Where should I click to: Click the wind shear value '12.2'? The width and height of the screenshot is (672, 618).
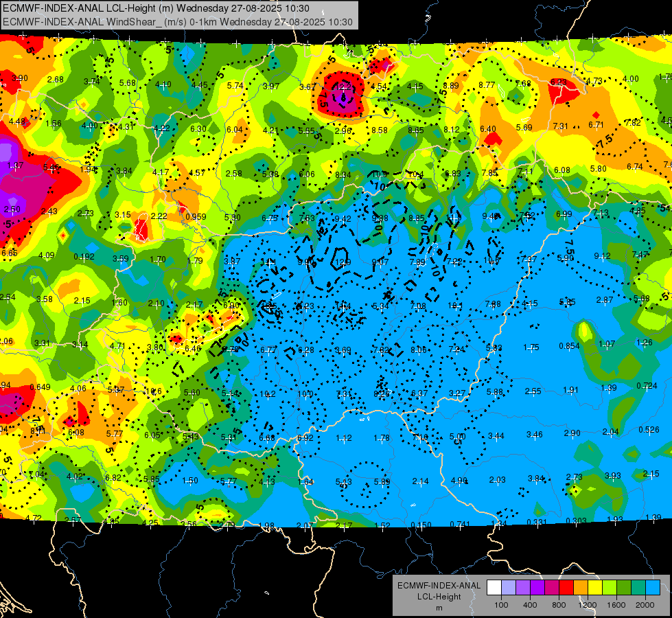(x=343, y=87)
